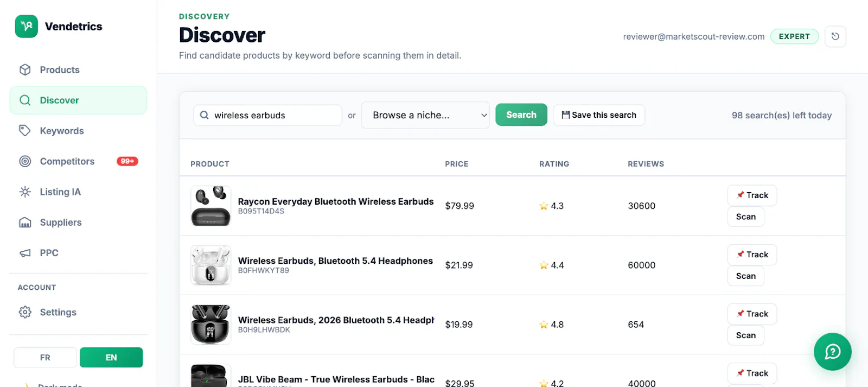Click the star icon beside rating 4.8
The width and height of the screenshot is (868, 387).
(544, 325)
